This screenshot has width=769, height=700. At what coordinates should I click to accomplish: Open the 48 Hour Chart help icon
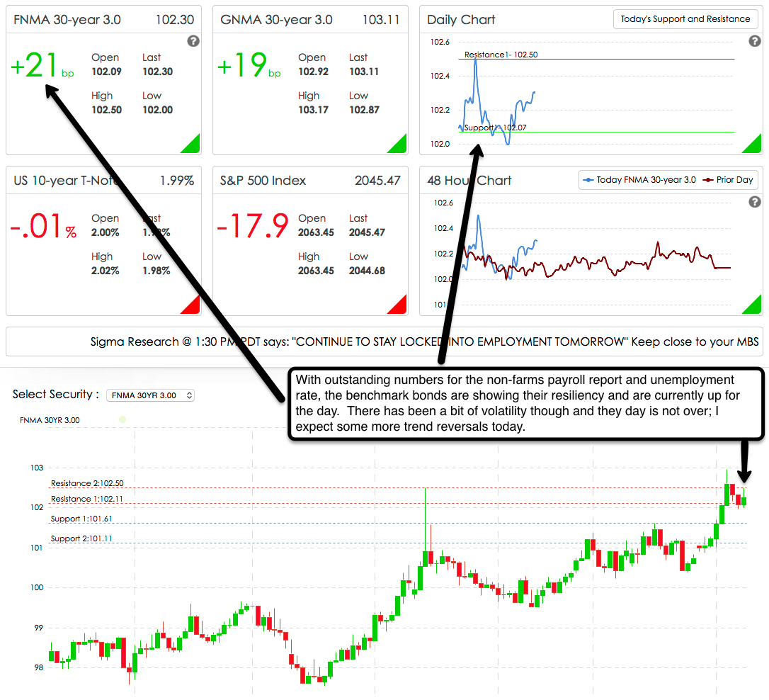tap(754, 202)
